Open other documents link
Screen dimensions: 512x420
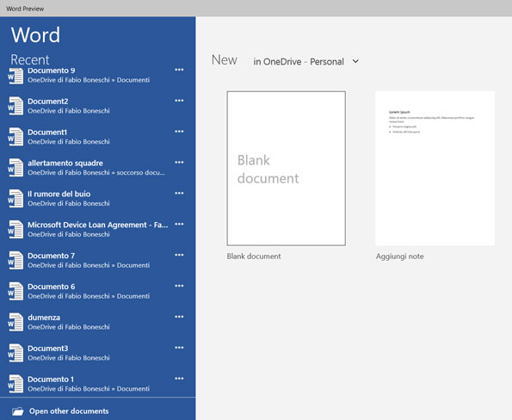click(69, 411)
